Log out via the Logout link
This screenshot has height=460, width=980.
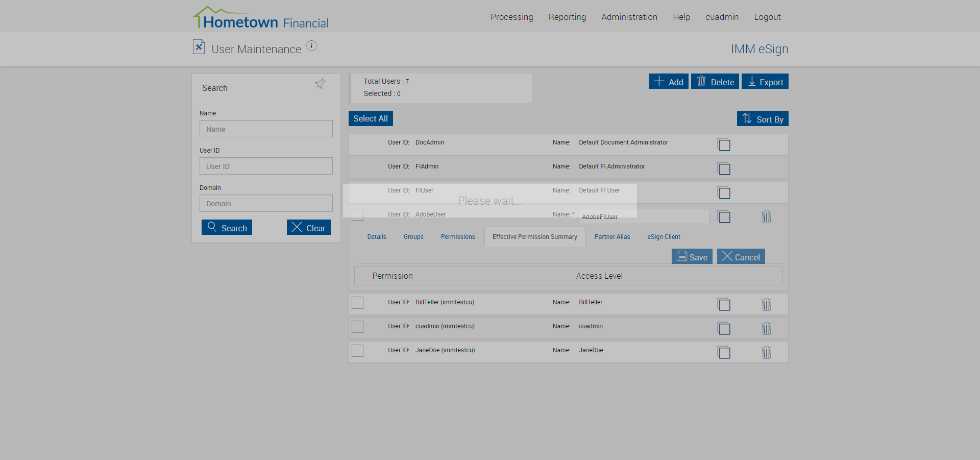pyautogui.click(x=768, y=17)
